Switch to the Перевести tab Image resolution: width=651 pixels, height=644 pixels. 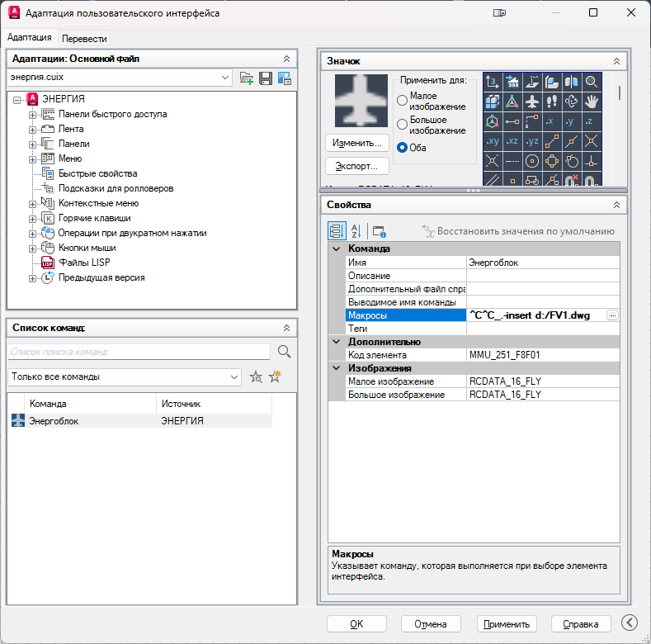coord(84,39)
